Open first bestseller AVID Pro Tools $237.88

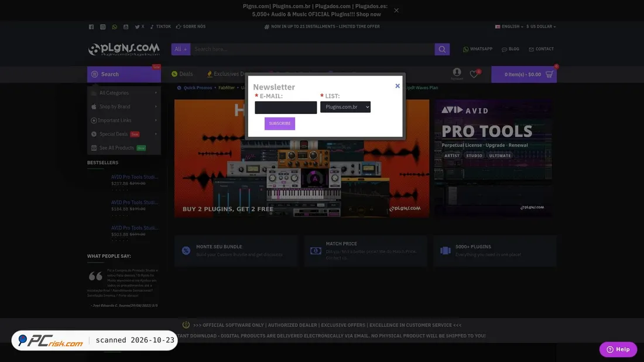[x=134, y=177]
